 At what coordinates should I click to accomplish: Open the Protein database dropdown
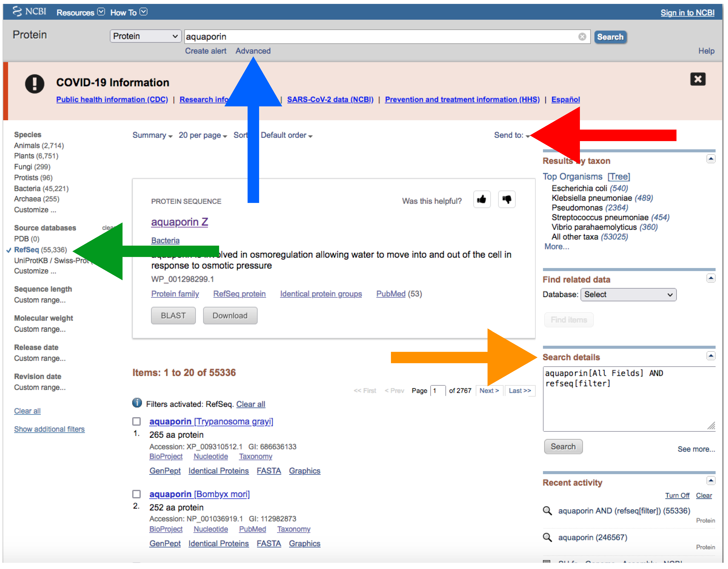[x=145, y=36]
